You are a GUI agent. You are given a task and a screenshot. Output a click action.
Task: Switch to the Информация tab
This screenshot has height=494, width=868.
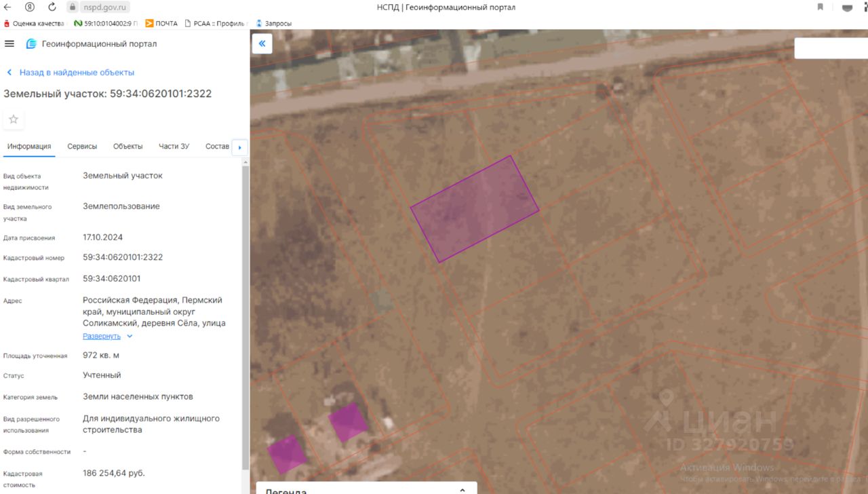(x=30, y=147)
